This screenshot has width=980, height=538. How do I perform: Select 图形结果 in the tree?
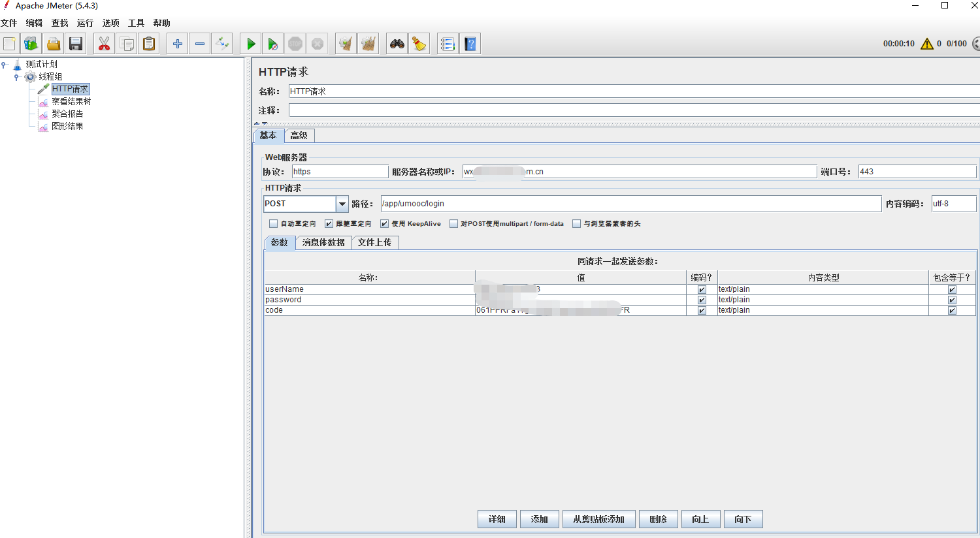[67, 126]
